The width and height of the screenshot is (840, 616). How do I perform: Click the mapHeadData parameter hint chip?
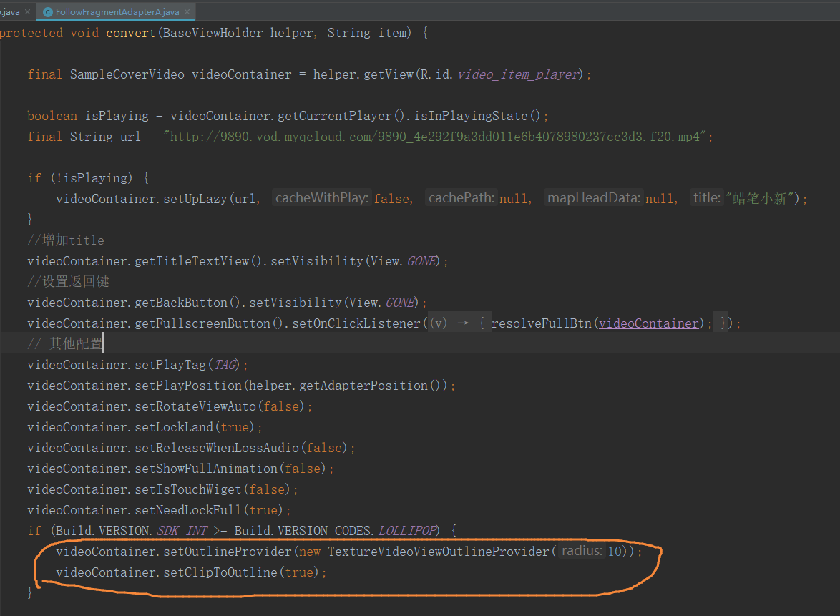click(594, 198)
